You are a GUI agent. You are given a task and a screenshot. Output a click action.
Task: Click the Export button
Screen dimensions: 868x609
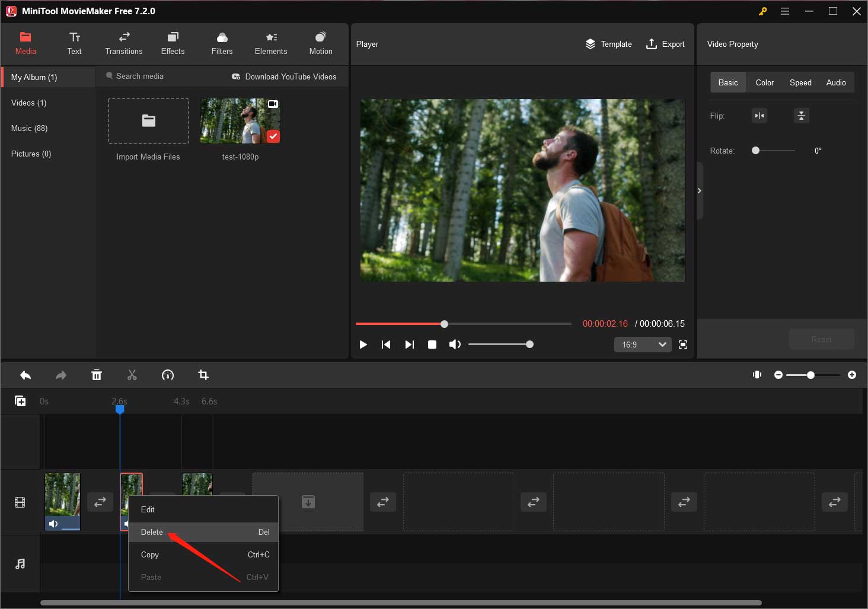click(665, 44)
